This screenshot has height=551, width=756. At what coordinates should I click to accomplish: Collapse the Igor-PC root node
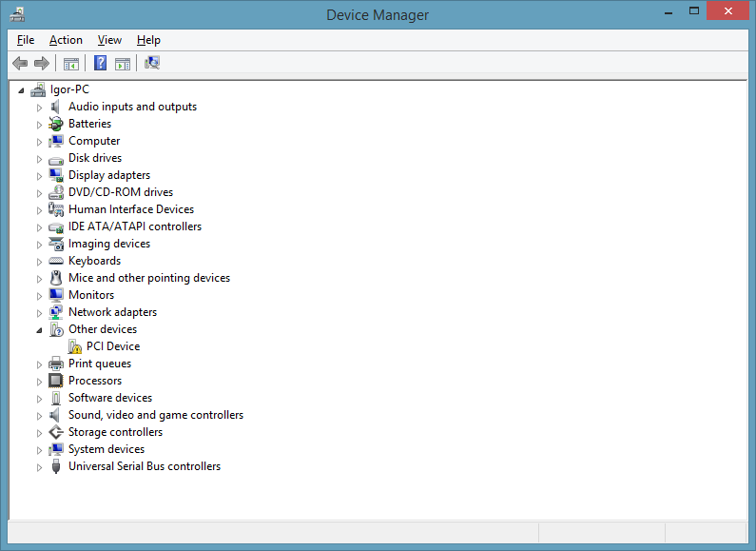(x=21, y=90)
